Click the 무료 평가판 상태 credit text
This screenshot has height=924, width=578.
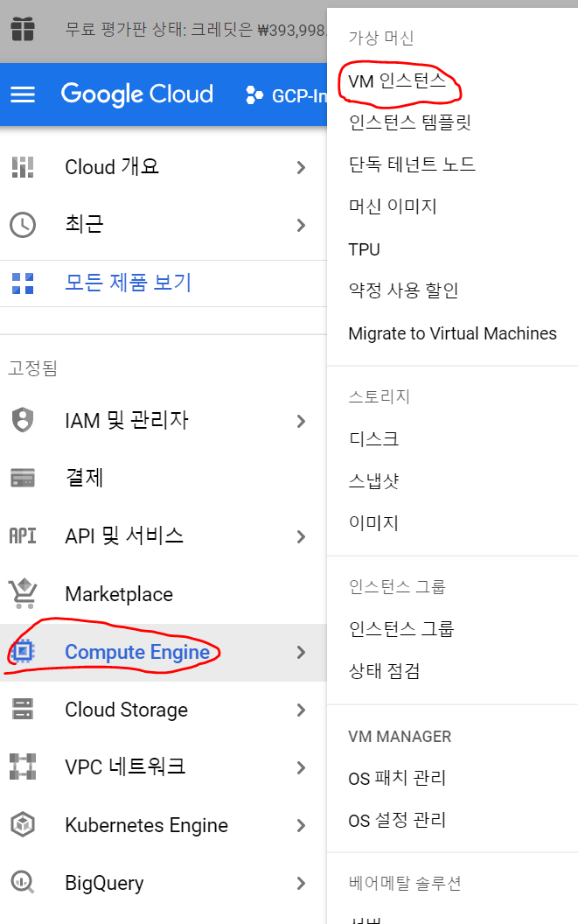196,30
